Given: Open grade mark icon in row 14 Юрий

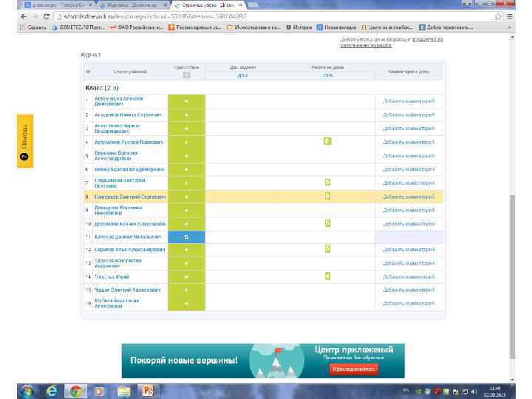Looking at the screenshot, I should pyautogui.click(x=327, y=276).
